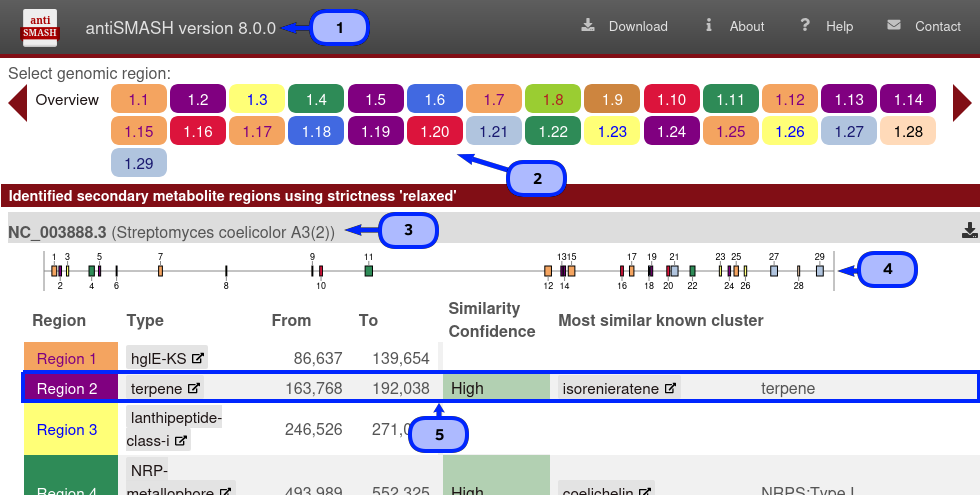This screenshot has height=495, width=980.
Task: Select region button 1.7
Action: click(494, 99)
